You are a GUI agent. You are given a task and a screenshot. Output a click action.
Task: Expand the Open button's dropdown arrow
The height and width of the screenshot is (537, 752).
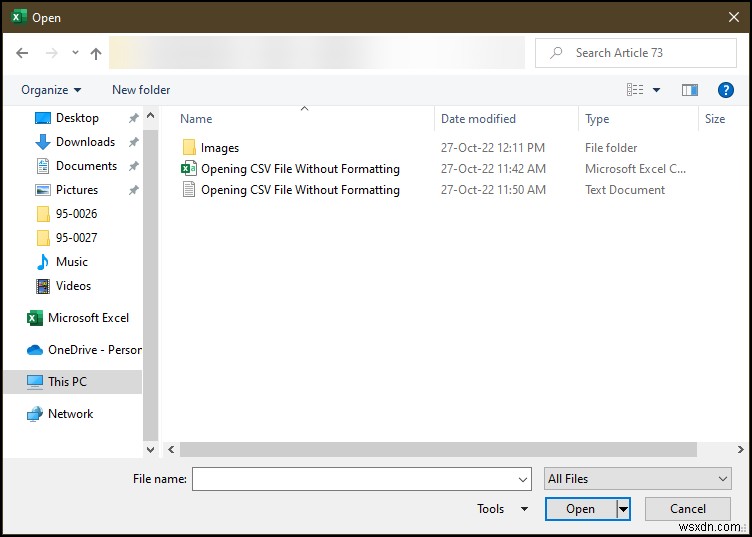click(623, 509)
